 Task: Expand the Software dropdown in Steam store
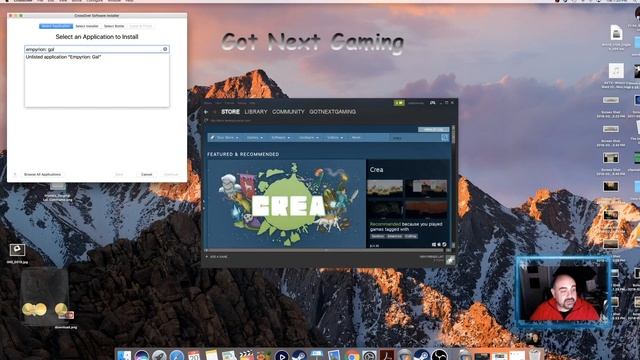pos(280,138)
